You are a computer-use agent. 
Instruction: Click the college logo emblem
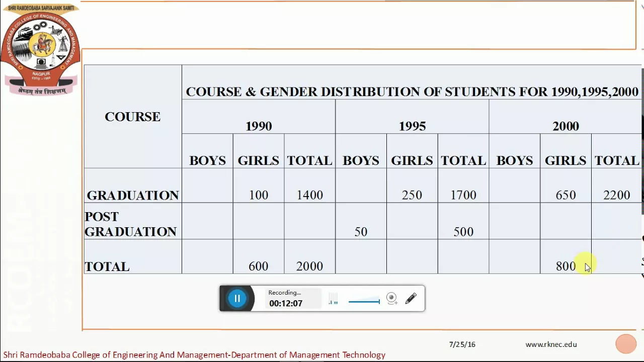click(x=41, y=49)
